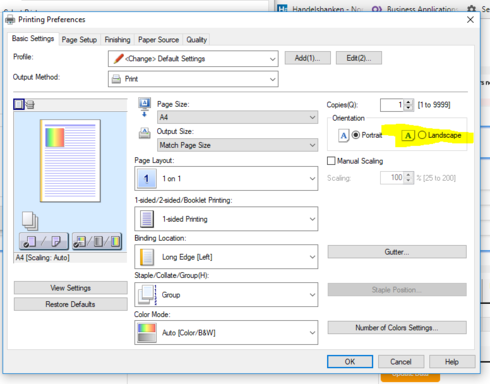The image size is (490, 384).
Task: Expand the Page Layout dropdown
Action: (226, 179)
